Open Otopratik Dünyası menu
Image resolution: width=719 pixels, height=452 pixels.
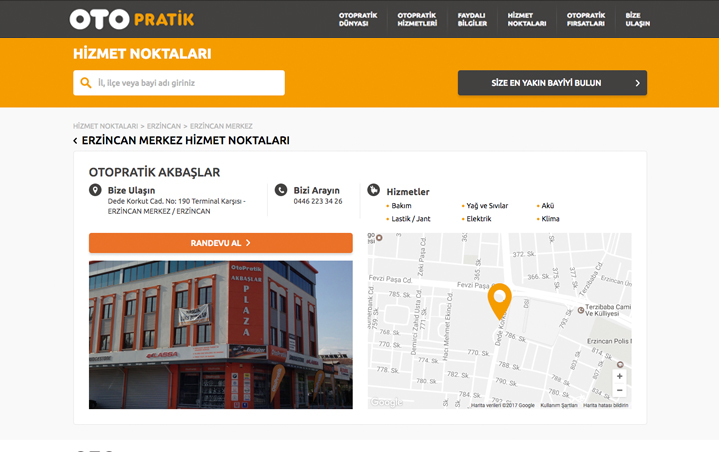tap(358, 19)
